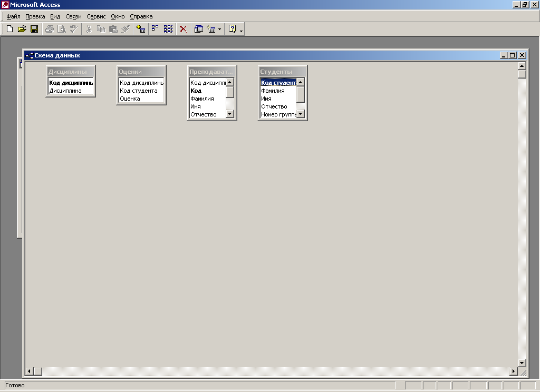Select the Оценка field in Оценки table
Screen dimensions: 540x392
click(x=141, y=99)
